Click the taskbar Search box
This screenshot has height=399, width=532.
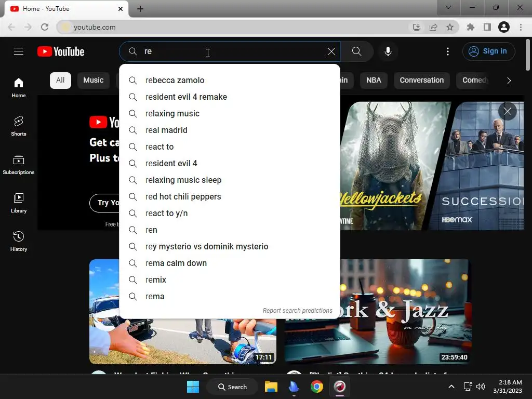pyautogui.click(x=232, y=387)
